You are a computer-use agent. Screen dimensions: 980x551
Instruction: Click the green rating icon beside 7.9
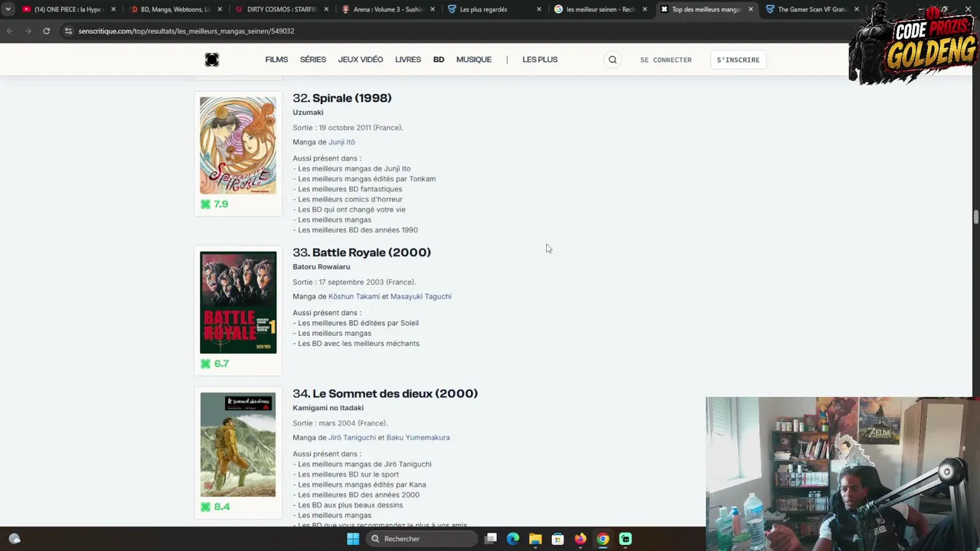[x=205, y=204]
